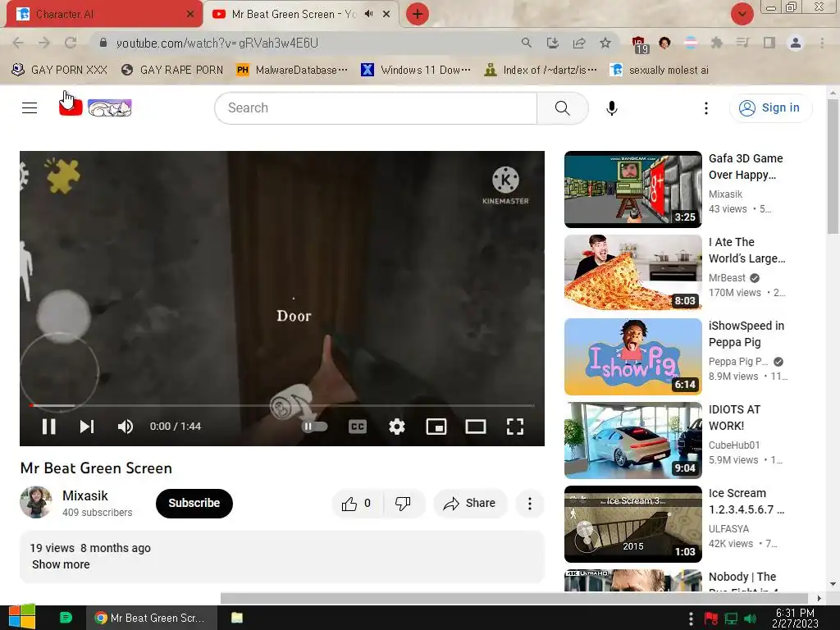
Task: Open Windows 11 Dow... bookmark
Action: click(416, 70)
